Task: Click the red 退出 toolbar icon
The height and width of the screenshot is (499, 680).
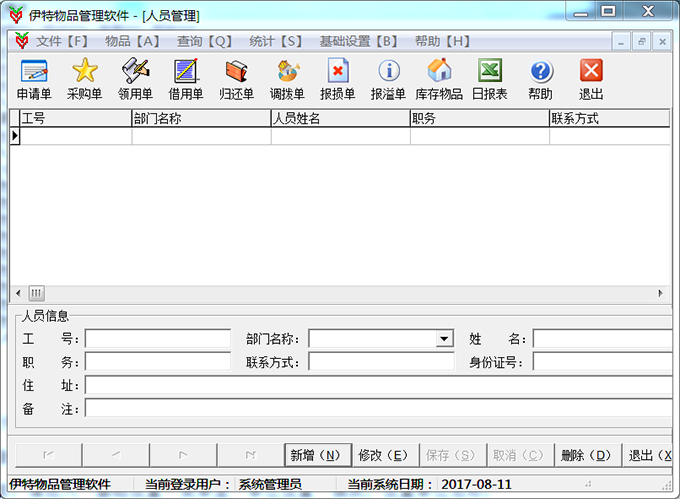Action: coord(591,79)
